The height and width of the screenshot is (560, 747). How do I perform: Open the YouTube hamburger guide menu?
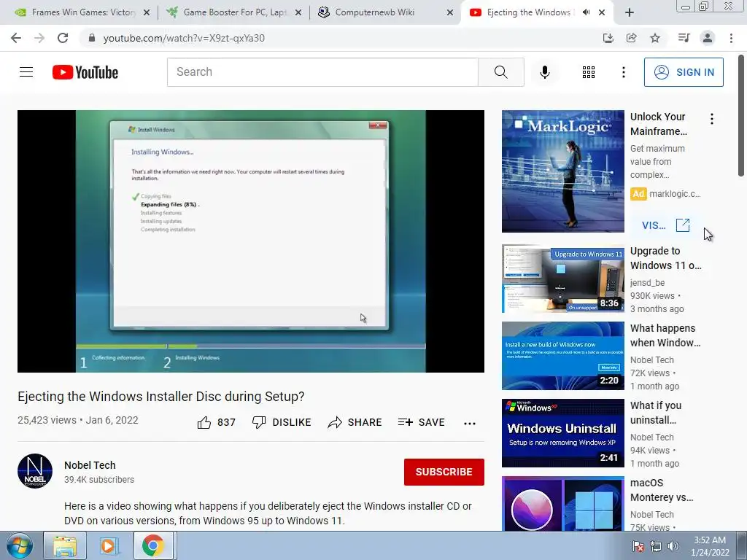[26, 72]
